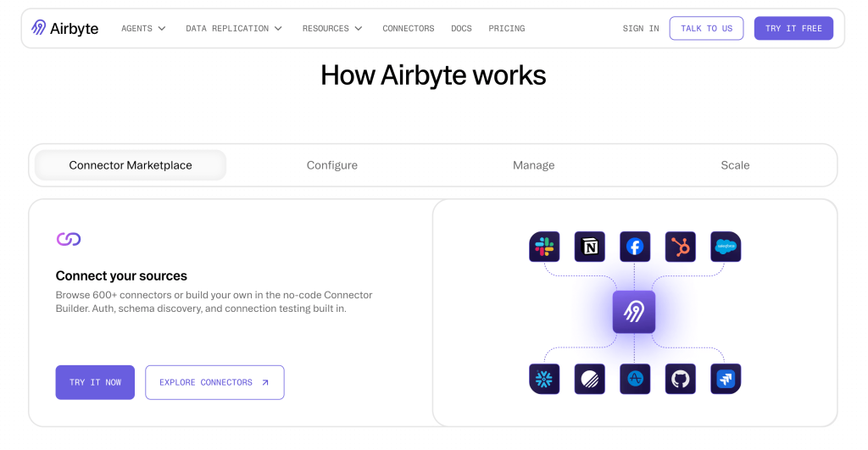Image resolution: width=868 pixels, height=450 pixels.
Task: Click the Snowflake connector icon
Action: (544, 379)
